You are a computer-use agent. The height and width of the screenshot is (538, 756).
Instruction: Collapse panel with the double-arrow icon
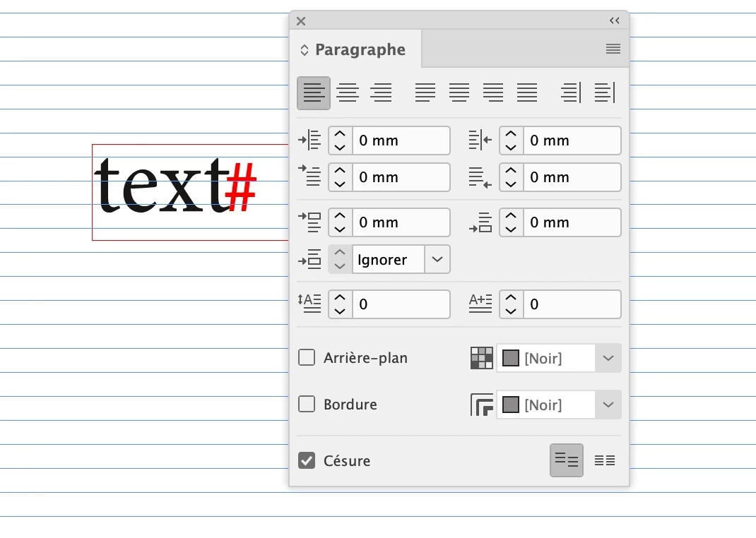click(614, 20)
